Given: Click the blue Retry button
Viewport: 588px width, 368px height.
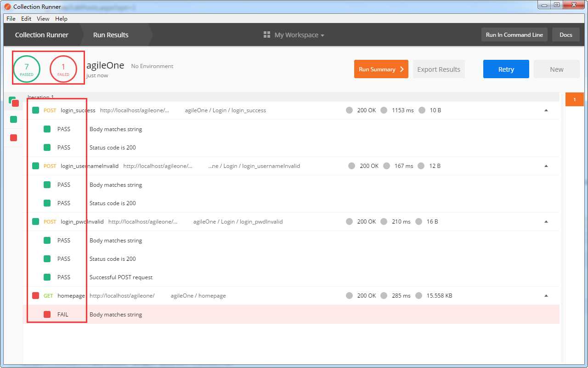Looking at the screenshot, I should (x=506, y=69).
